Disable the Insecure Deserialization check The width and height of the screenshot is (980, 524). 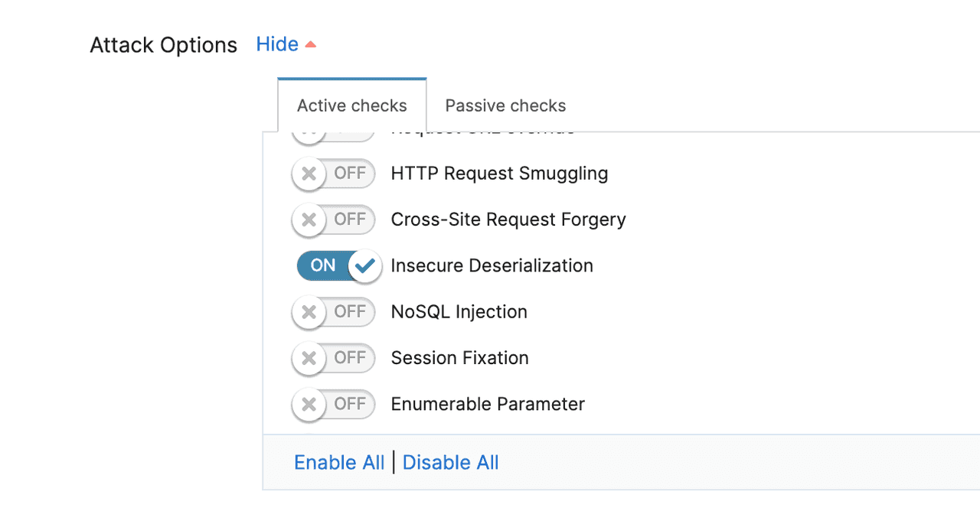tap(339, 265)
